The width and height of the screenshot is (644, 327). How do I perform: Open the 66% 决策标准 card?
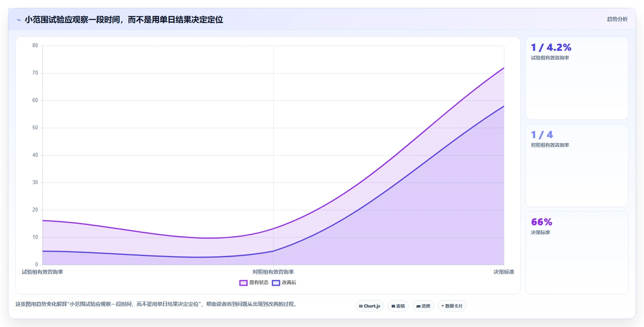pyautogui.click(x=577, y=253)
